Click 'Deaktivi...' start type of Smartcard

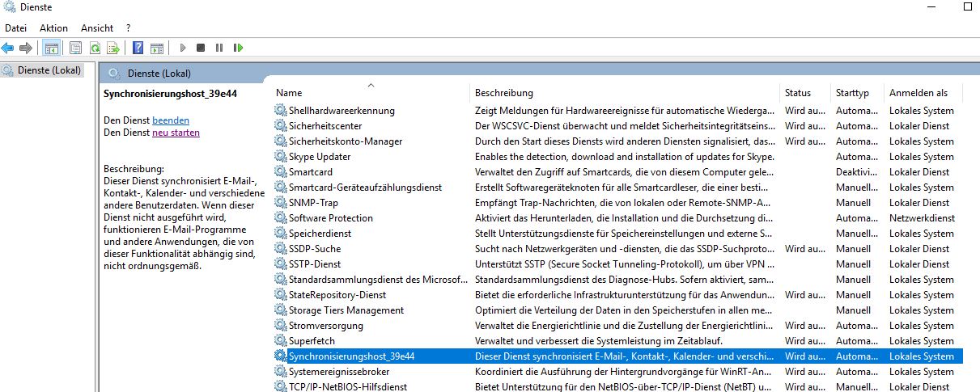tap(857, 171)
